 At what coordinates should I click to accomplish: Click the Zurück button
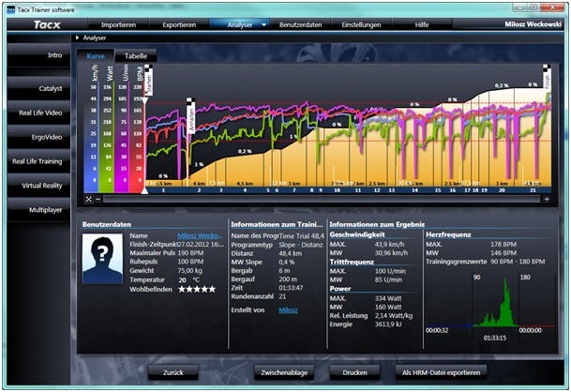click(x=173, y=372)
